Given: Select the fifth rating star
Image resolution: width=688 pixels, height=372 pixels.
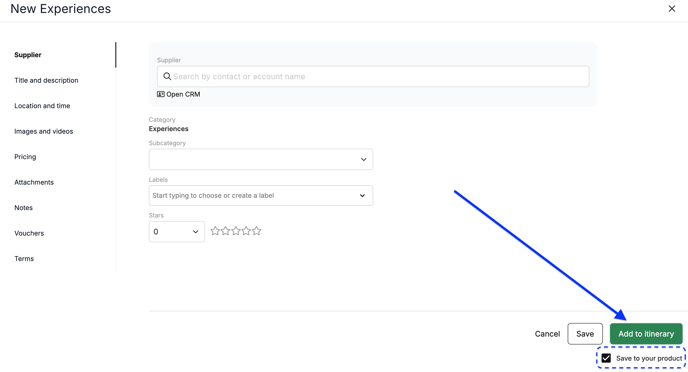Looking at the screenshot, I should click(257, 231).
